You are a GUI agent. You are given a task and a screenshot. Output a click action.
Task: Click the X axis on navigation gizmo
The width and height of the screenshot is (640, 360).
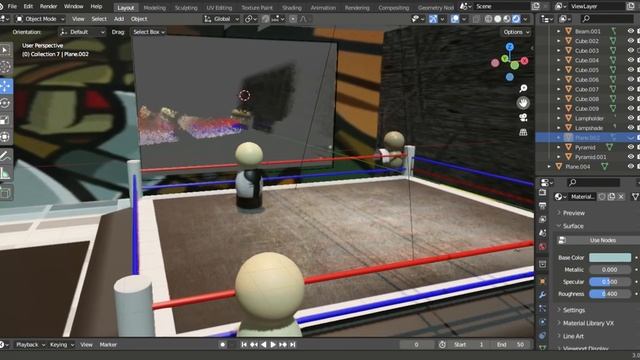(524, 61)
